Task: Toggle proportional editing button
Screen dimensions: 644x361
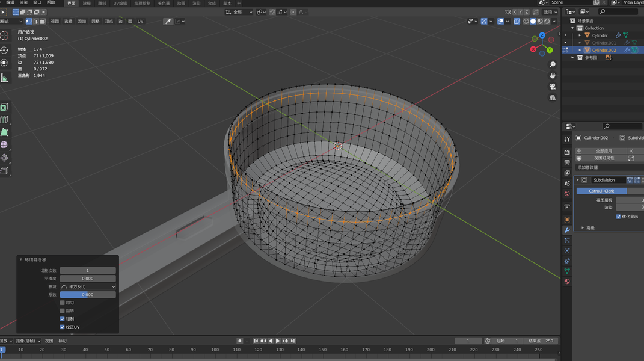Action: 293,12
